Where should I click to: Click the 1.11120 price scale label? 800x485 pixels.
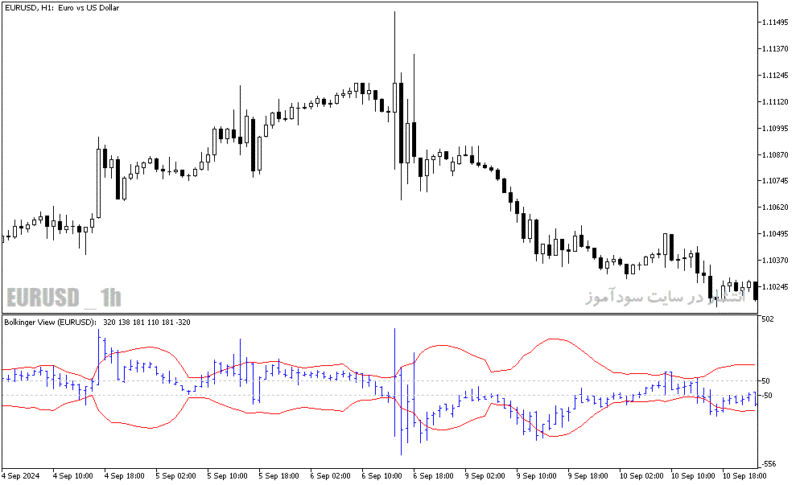[774, 102]
